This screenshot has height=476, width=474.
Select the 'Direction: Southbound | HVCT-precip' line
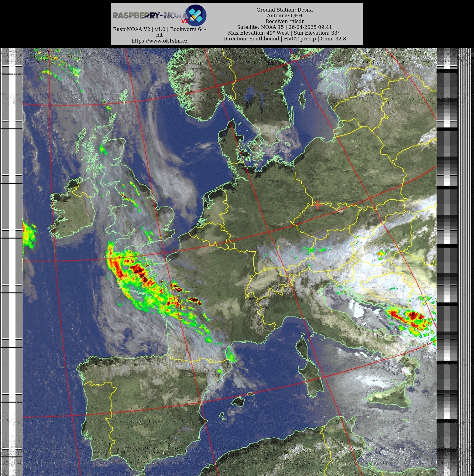pyautogui.click(x=284, y=39)
